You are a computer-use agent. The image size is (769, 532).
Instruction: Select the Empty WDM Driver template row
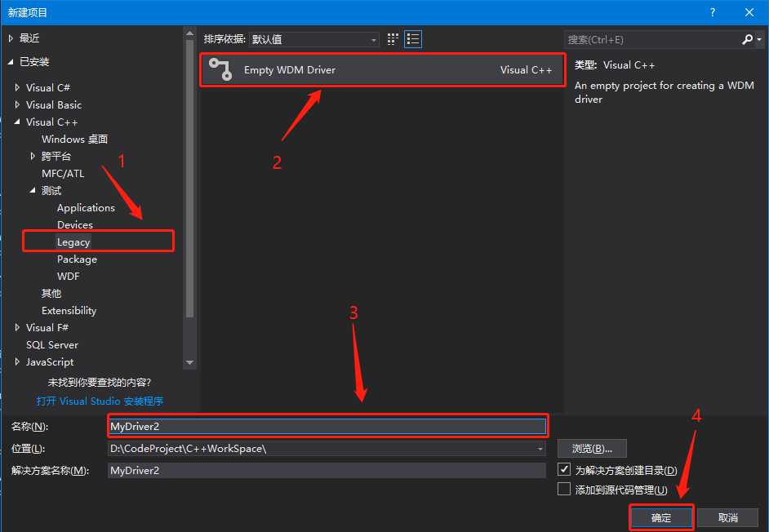(x=382, y=69)
